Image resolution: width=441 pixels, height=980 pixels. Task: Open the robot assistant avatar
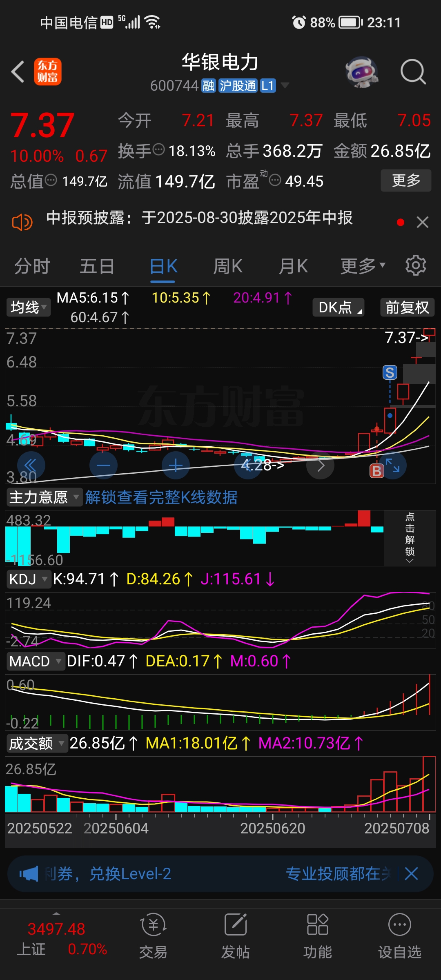click(362, 72)
